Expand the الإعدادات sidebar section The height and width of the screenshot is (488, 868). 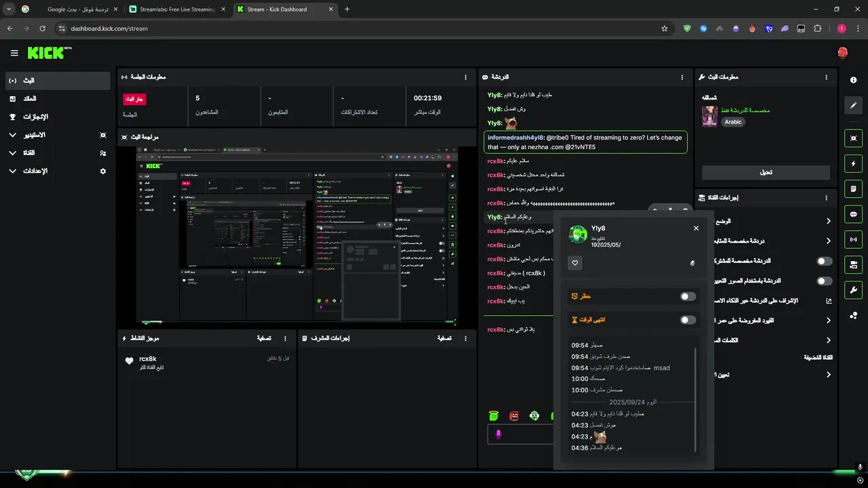coord(58,171)
